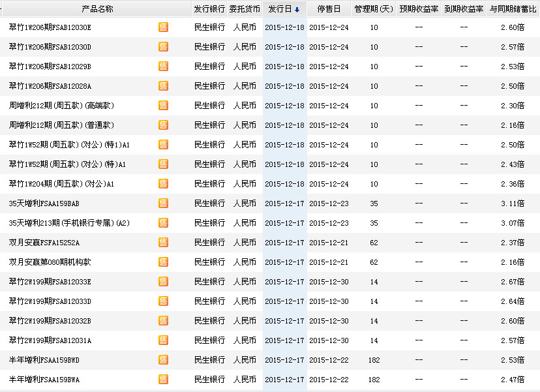Click 3.07倍 savings ratio value
This screenshot has width=540, height=392.
pos(513,223)
